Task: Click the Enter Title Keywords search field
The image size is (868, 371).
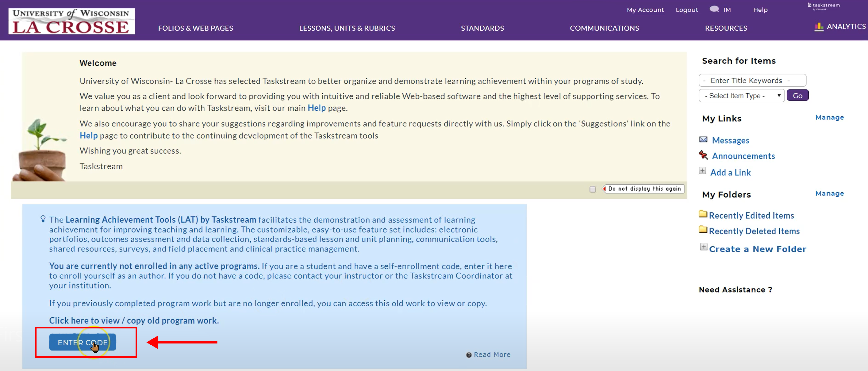Action: coord(752,81)
